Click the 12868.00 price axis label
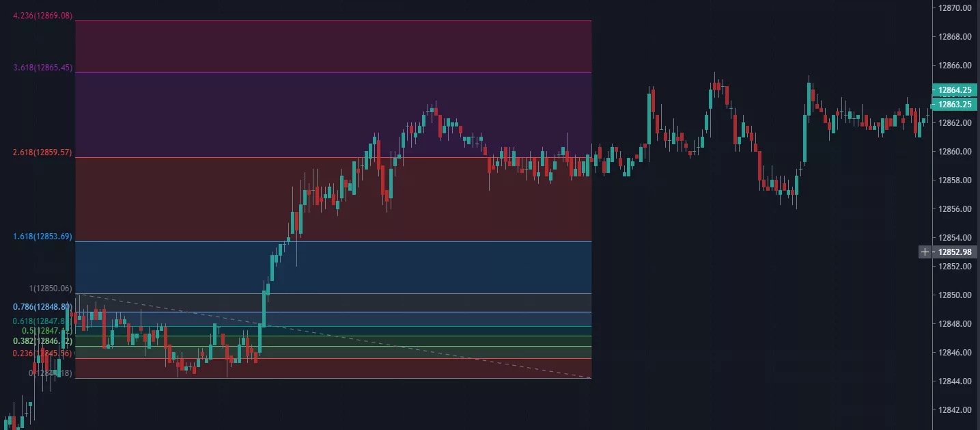Viewport: 980px width, 430px height. (x=955, y=37)
